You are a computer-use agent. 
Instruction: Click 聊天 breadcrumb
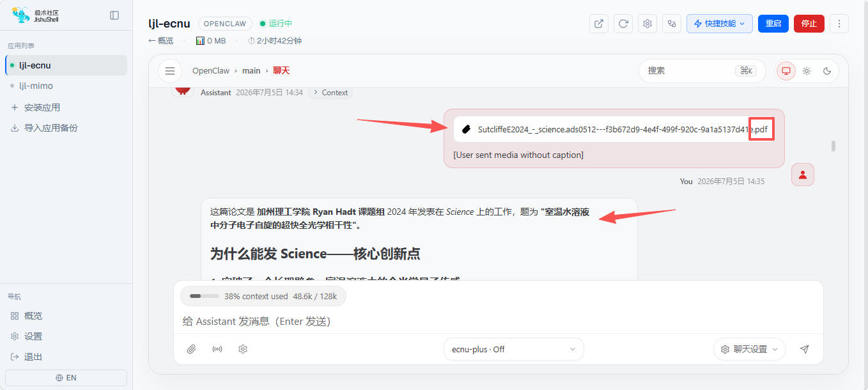(x=281, y=71)
